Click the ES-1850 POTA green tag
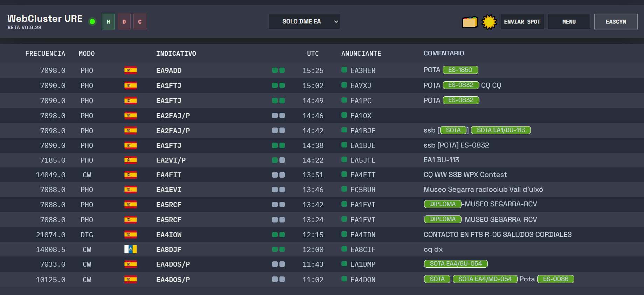 [x=460, y=70]
